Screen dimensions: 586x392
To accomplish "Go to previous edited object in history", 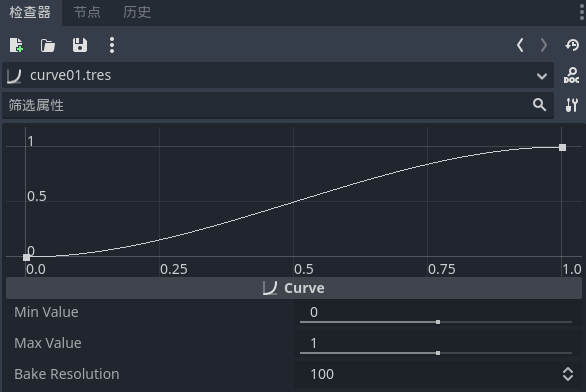I will pos(520,45).
